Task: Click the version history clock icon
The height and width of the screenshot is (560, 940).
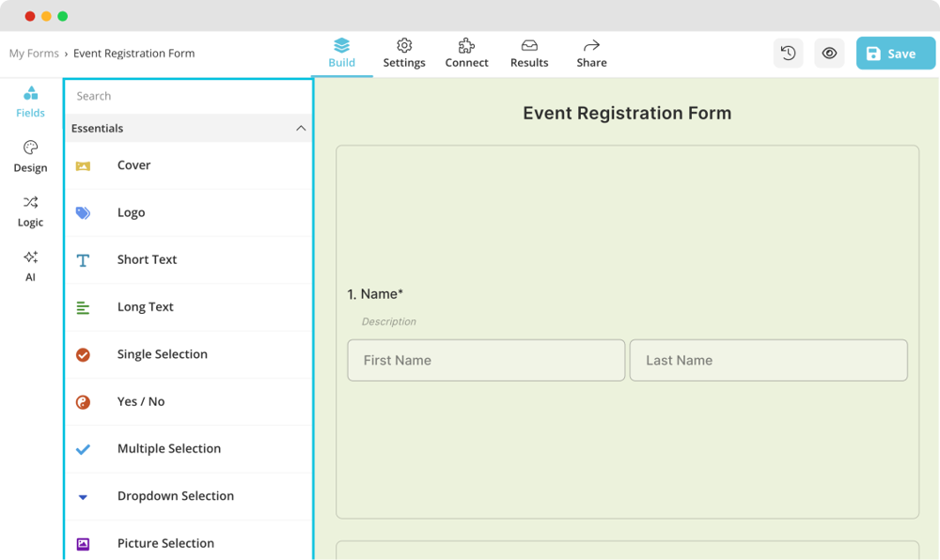Action: (788, 54)
